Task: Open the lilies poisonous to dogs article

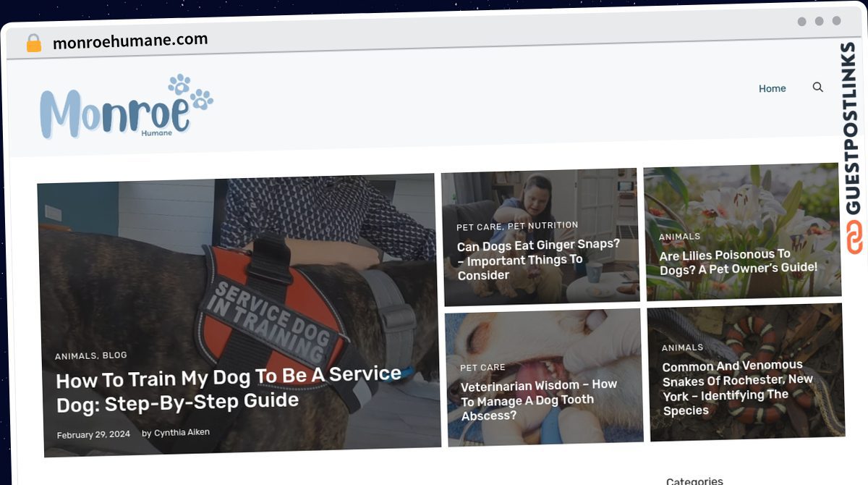Action: click(x=738, y=261)
